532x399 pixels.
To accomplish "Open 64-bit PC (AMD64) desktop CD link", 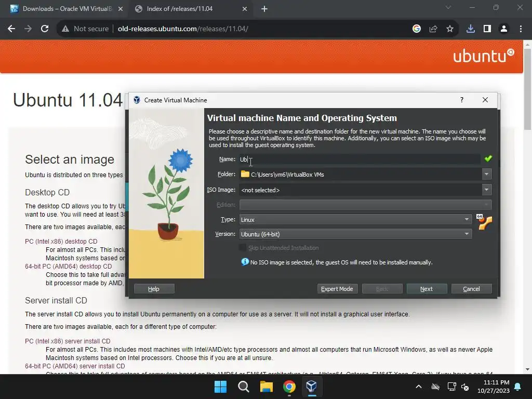I will (x=68, y=267).
